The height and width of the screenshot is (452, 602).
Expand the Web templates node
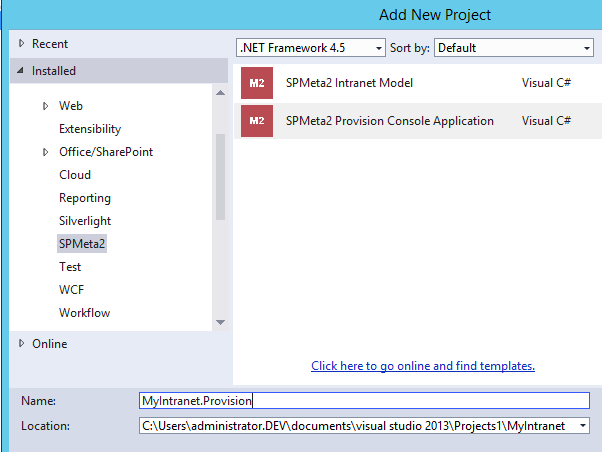[x=45, y=106]
